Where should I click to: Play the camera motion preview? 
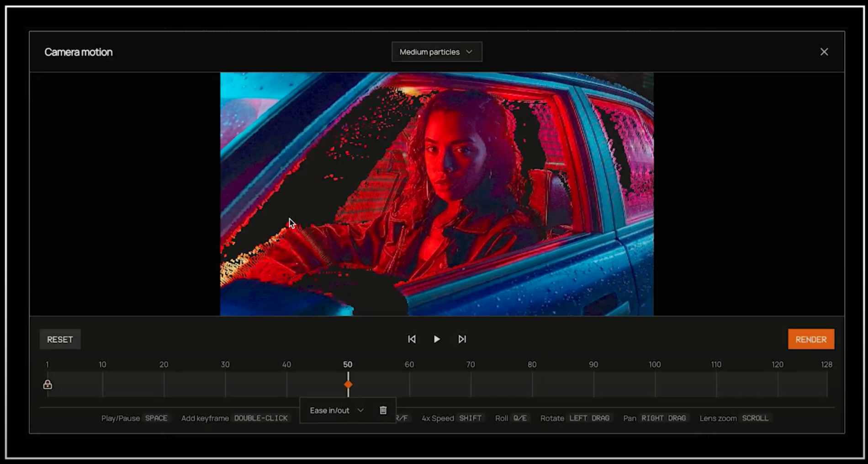click(437, 339)
